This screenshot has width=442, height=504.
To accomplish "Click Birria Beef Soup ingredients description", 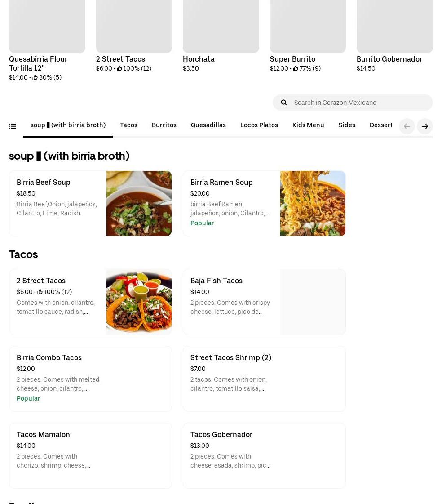I will (57, 209).
